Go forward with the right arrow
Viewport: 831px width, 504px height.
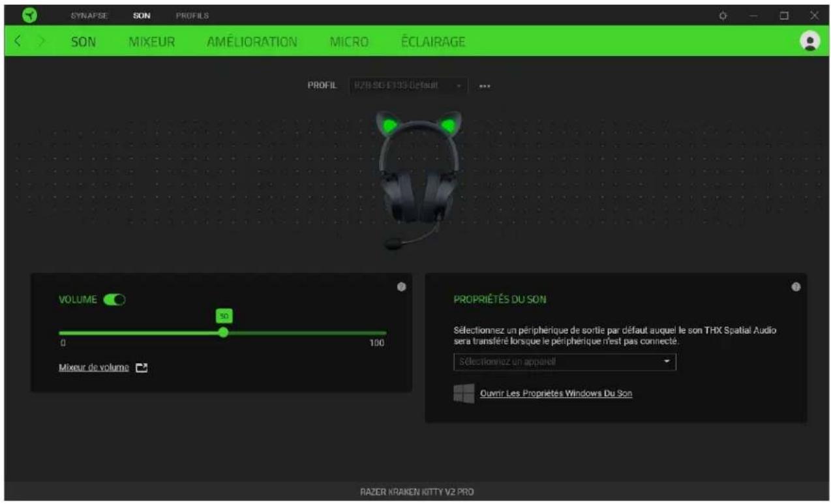41,42
